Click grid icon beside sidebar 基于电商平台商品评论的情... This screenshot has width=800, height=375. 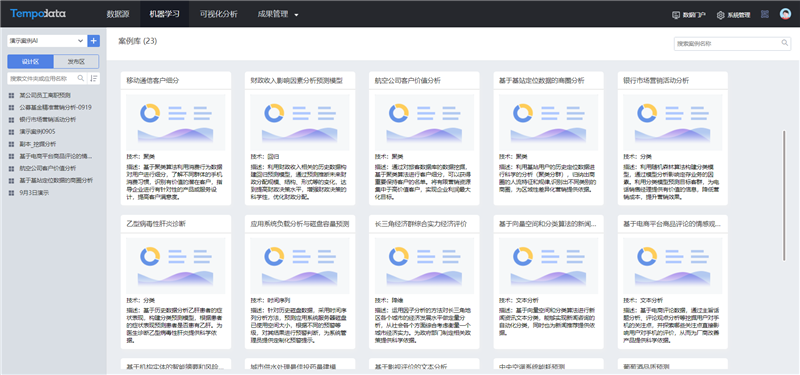tap(11, 156)
